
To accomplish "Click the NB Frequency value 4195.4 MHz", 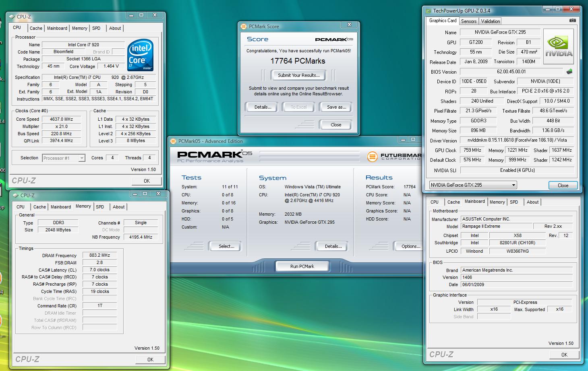I will [141, 237].
